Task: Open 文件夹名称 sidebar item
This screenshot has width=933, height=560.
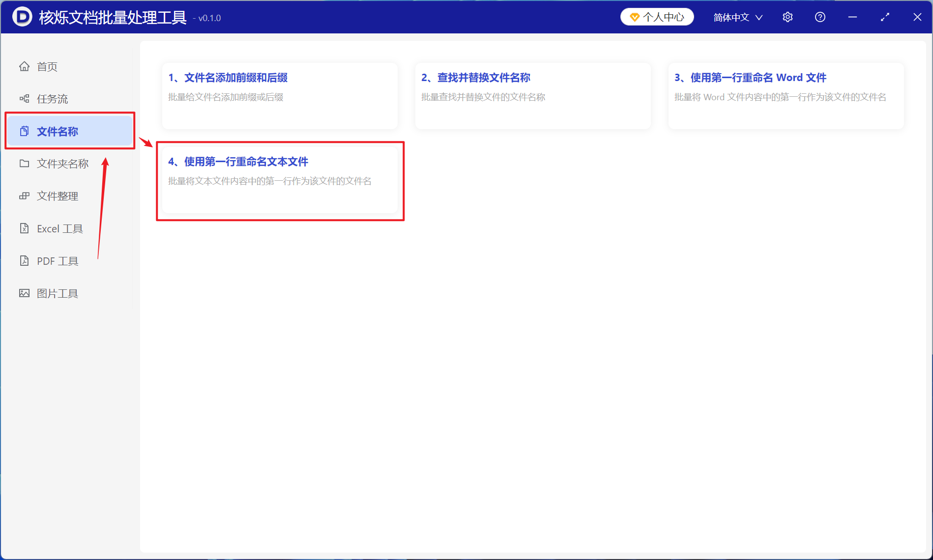Action: pyautogui.click(x=69, y=164)
